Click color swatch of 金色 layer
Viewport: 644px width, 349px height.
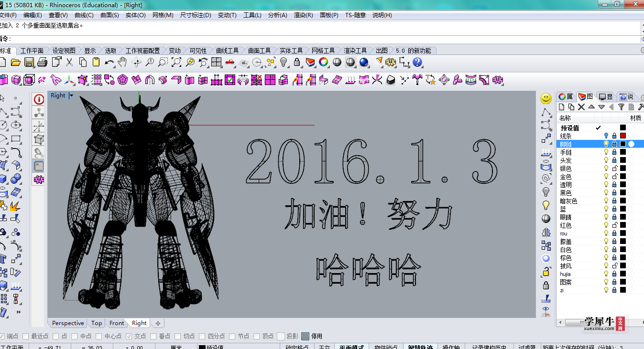pyautogui.click(x=623, y=176)
